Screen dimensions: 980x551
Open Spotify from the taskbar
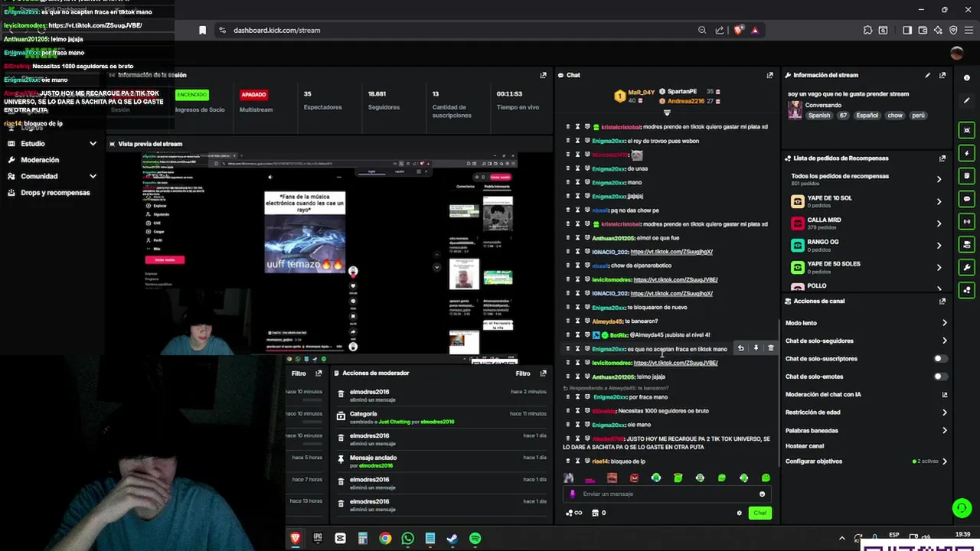coord(475,539)
